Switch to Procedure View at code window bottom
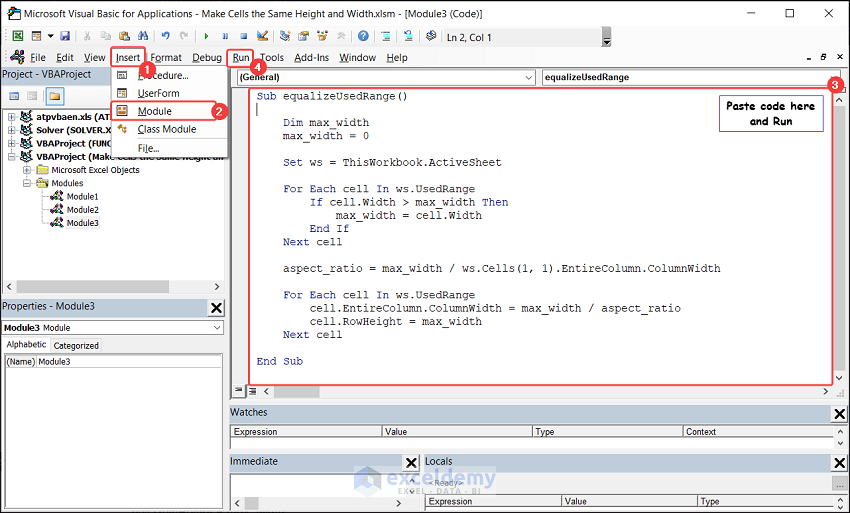850x513 pixels. [239, 390]
